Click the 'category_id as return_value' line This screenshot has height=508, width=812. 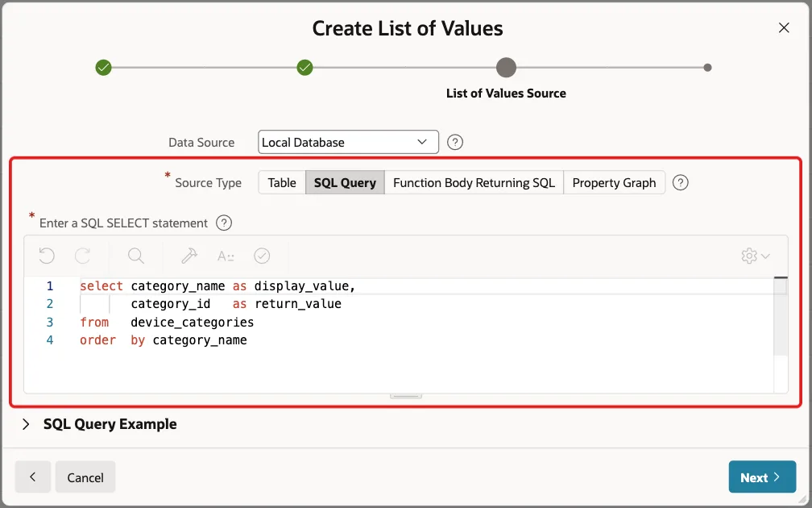[235, 304]
